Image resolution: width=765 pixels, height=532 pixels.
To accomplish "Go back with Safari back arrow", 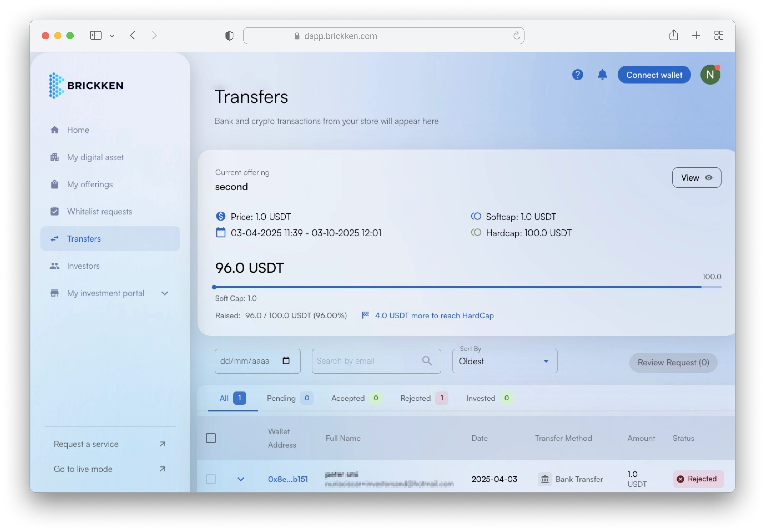I will point(133,35).
